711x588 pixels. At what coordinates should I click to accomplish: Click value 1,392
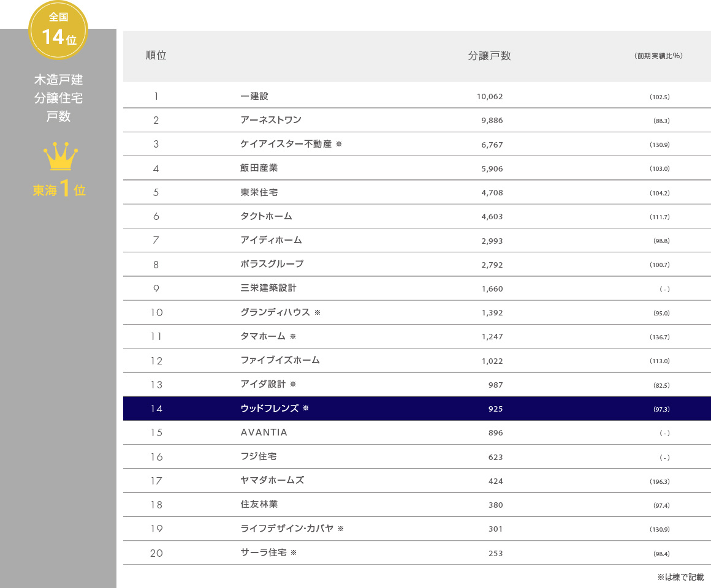tap(492, 313)
